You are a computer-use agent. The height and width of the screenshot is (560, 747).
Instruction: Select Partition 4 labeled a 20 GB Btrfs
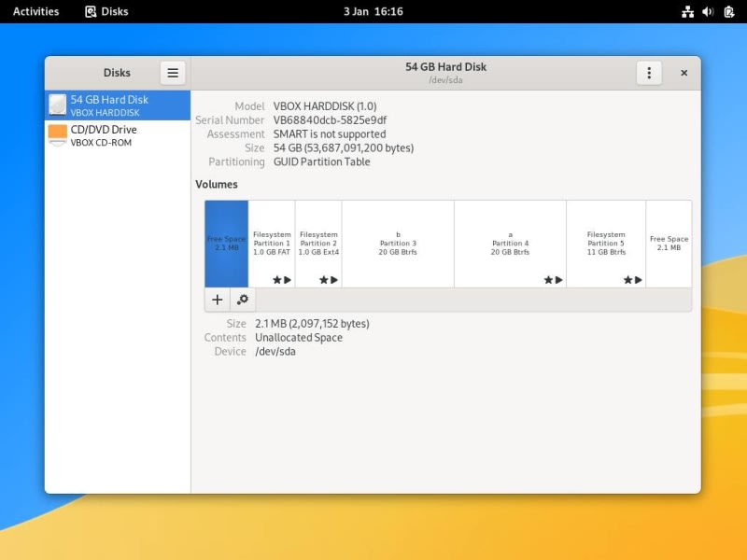point(510,244)
